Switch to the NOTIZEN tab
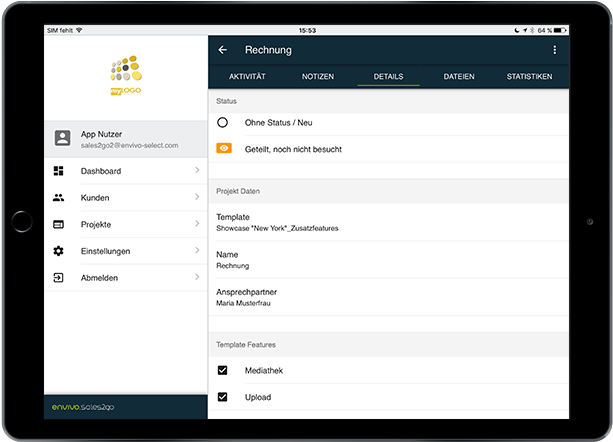This screenshot has width=613, height=442. point(318,76)
